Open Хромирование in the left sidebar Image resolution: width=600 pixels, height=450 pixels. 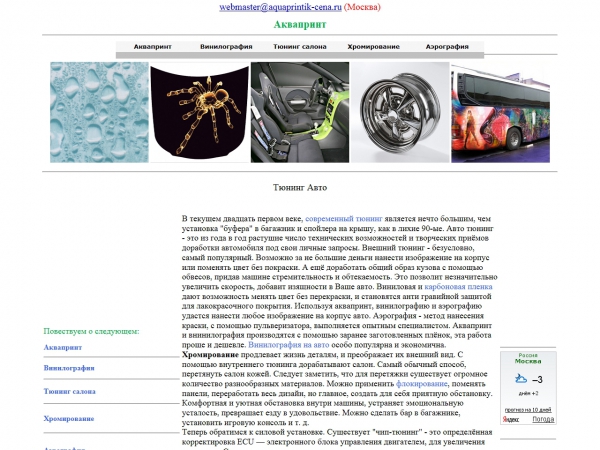pyautogui.click(x=69, y=419)
